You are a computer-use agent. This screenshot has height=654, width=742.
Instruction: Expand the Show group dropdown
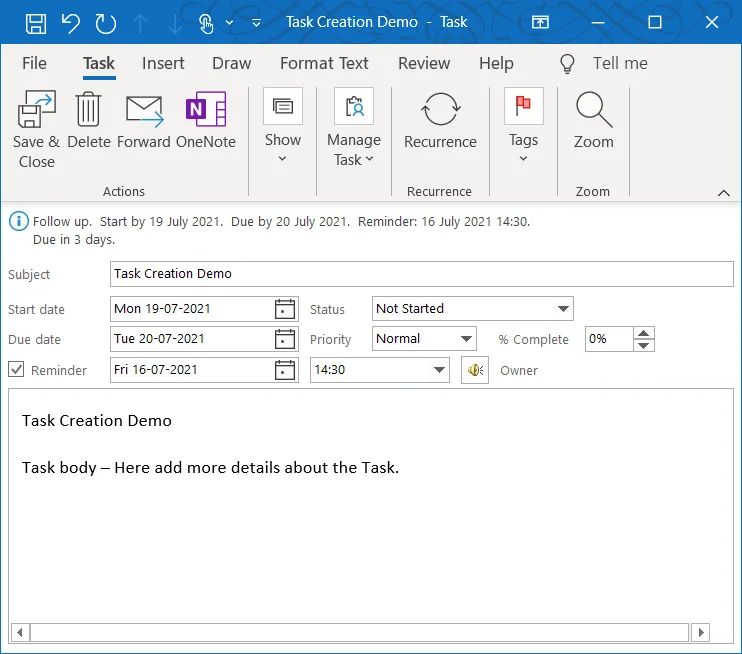pos(283,126)
